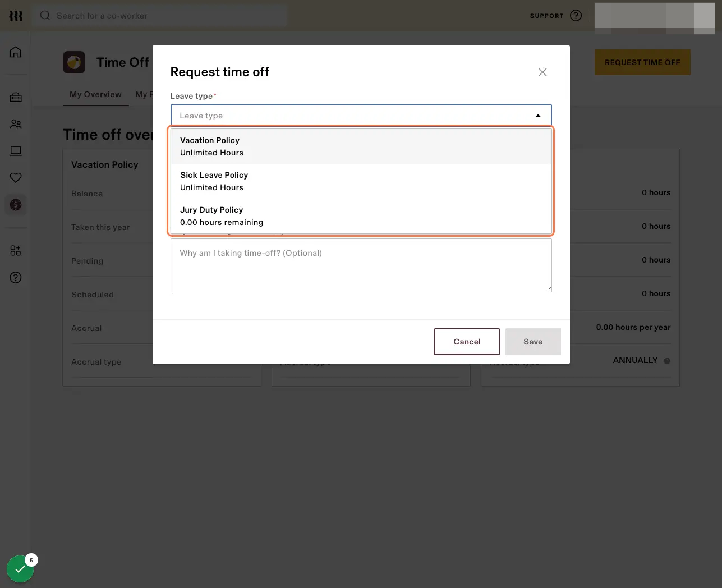The width and height of the screenshot is (722, 588).
Task: Click the Leave type combo box field
Action: coord(361,116)
